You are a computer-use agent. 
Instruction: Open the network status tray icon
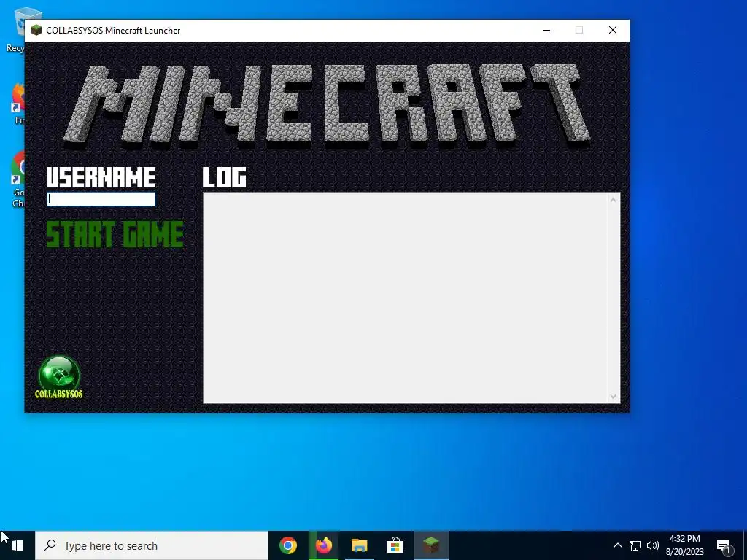(635, 545)
